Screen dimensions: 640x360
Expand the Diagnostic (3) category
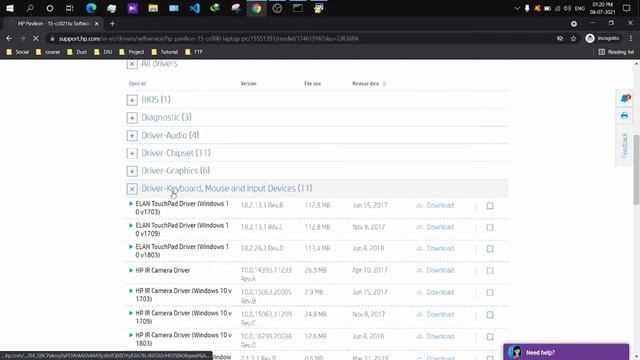point(132,118)
